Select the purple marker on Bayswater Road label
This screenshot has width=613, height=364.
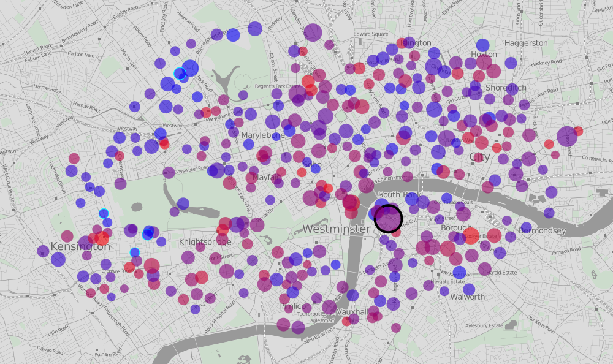(x=169, y=172)
